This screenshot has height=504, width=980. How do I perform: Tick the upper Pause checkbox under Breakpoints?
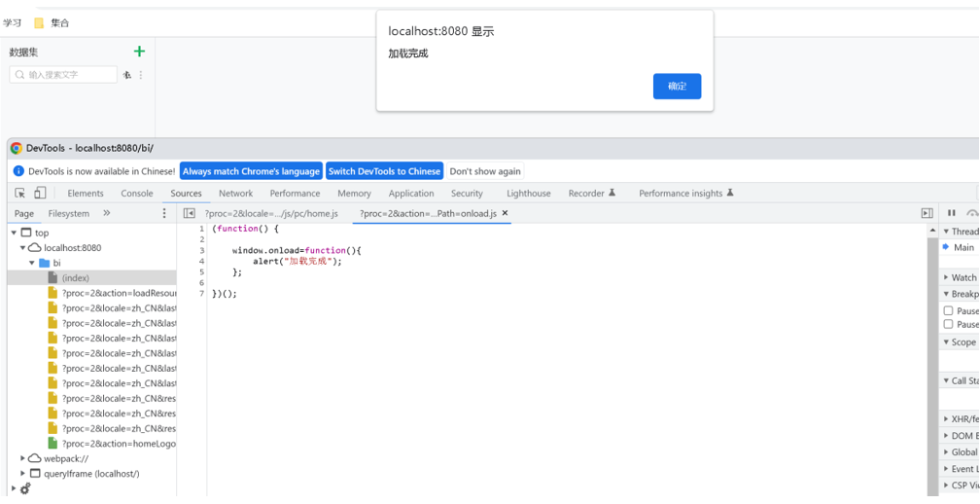(x=948, y=310)
